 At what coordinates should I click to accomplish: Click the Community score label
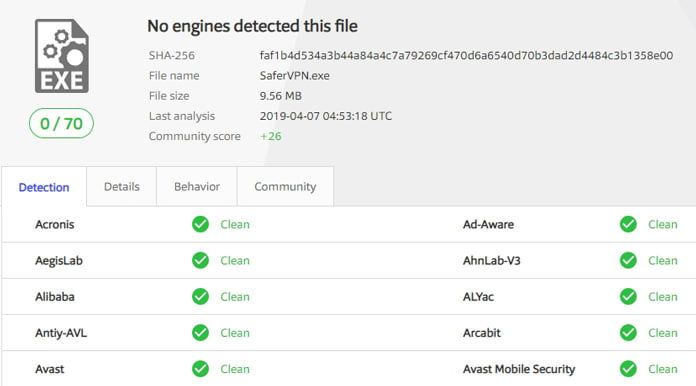click(194, 136)
